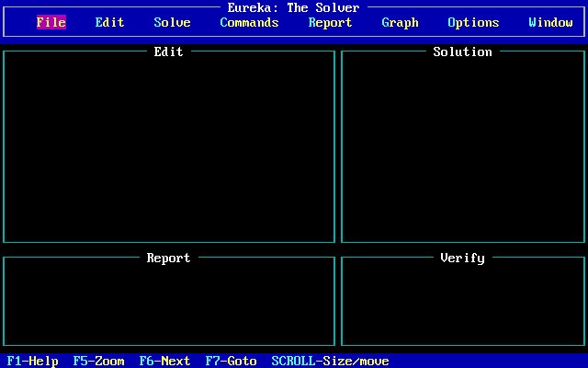This screenshot has height=368, width=588.
Task: Activate the Solution window pane
Action: (463, 147)
